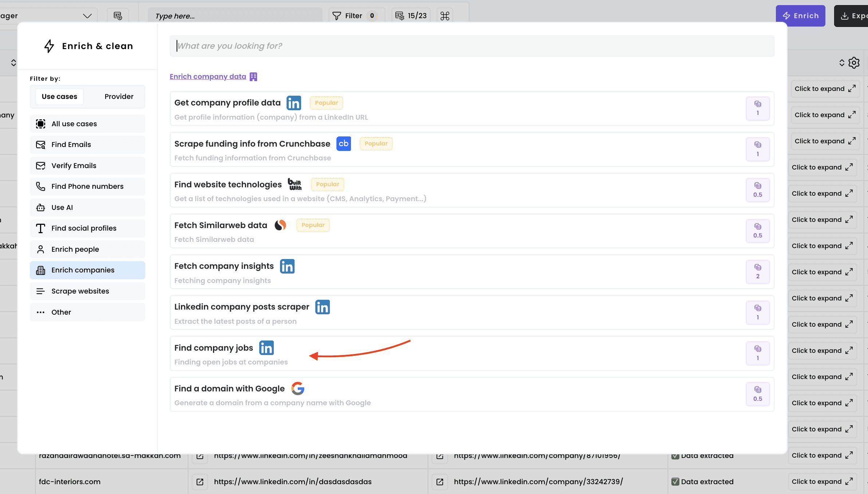Click the gear settings icon at the table's right
The image size is (868, 494).
[854, 63]
